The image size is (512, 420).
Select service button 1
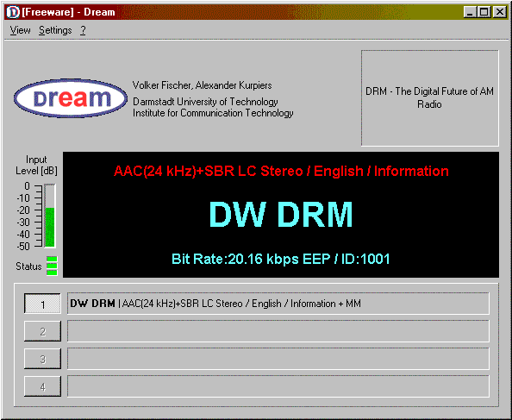42,304
